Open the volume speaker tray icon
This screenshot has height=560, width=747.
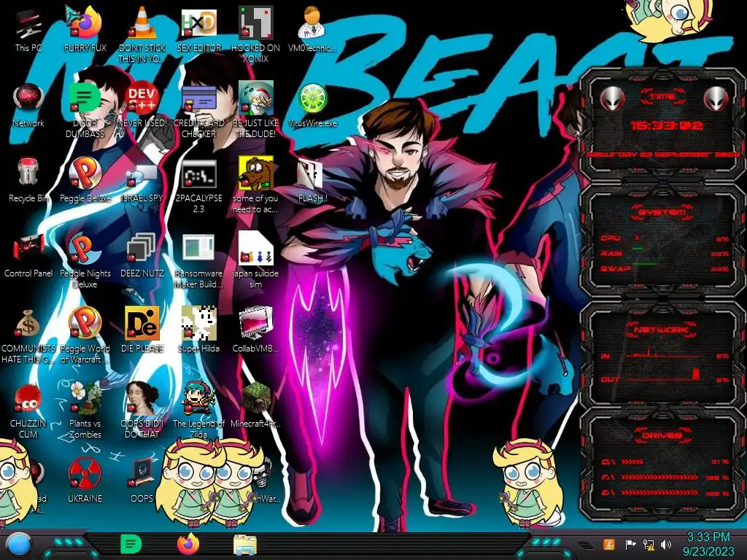[666, 544]
